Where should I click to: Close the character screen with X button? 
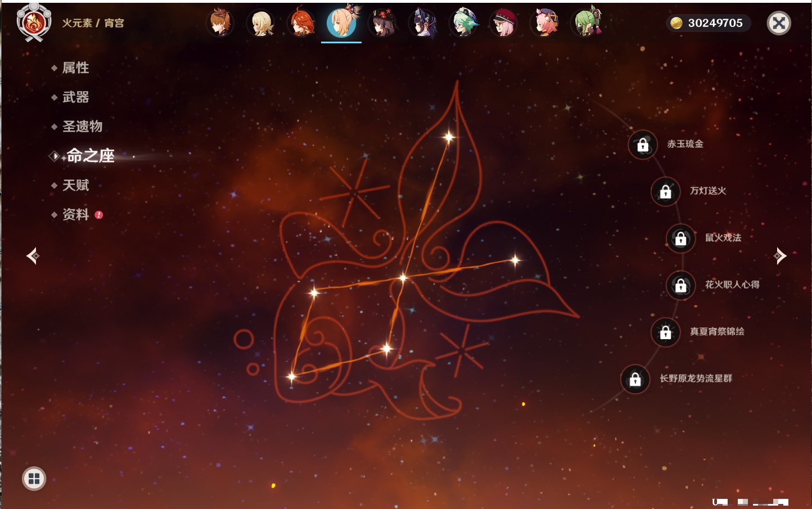tap(779, 23)
